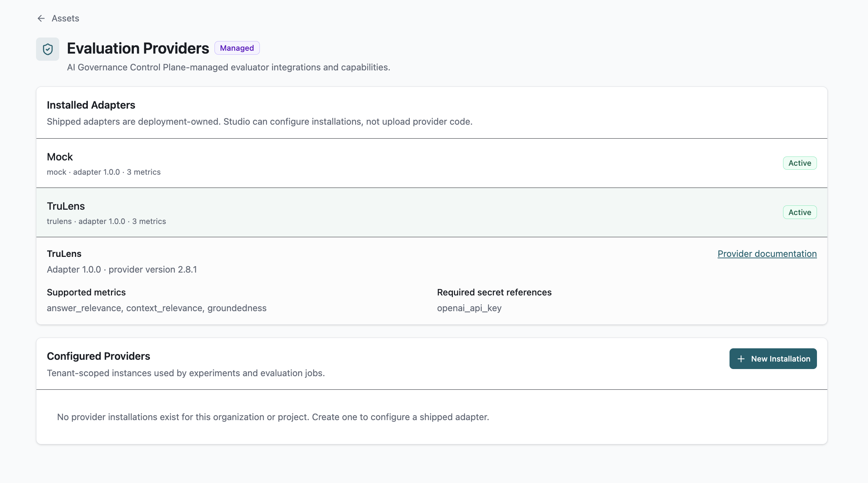868x483 pixels.
Task: Click the Evaluation Providers heading
Action: click(138, 48)
